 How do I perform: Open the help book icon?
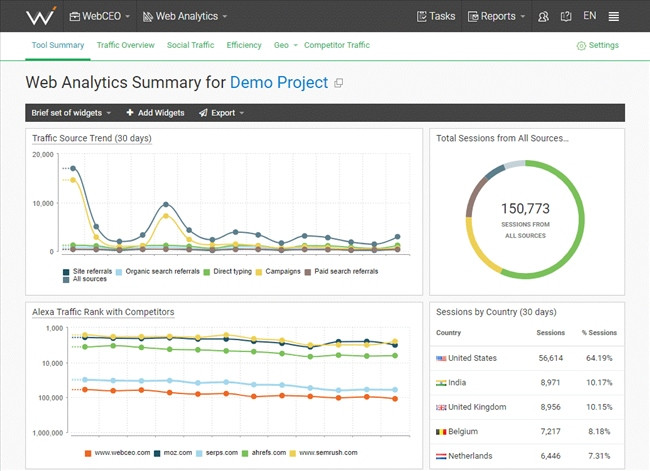pos(566,16)
